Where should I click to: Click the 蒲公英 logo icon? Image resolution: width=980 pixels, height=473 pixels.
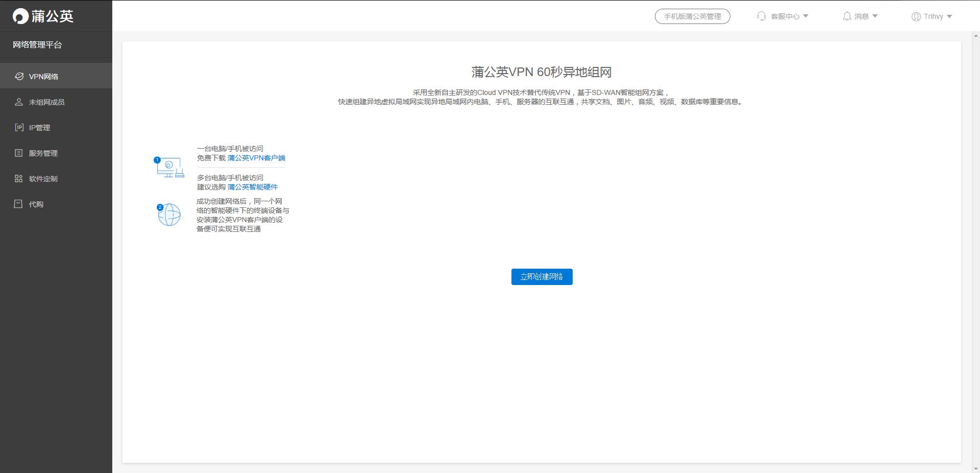point(20,16)
